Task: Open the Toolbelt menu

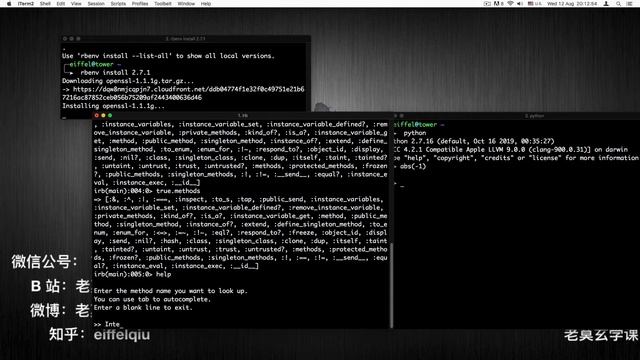Action: pos(162,4)
